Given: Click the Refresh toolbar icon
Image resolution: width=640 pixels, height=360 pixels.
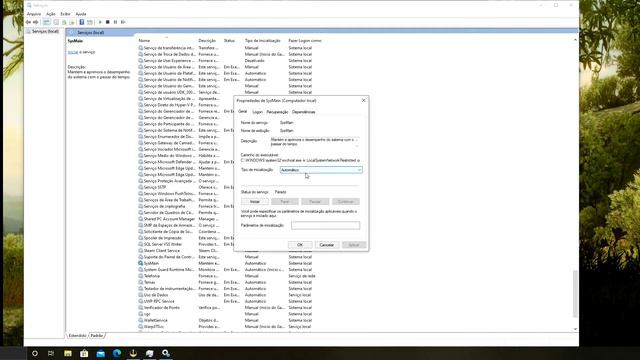Looking at the screenshot, I should tap(64, 22).
